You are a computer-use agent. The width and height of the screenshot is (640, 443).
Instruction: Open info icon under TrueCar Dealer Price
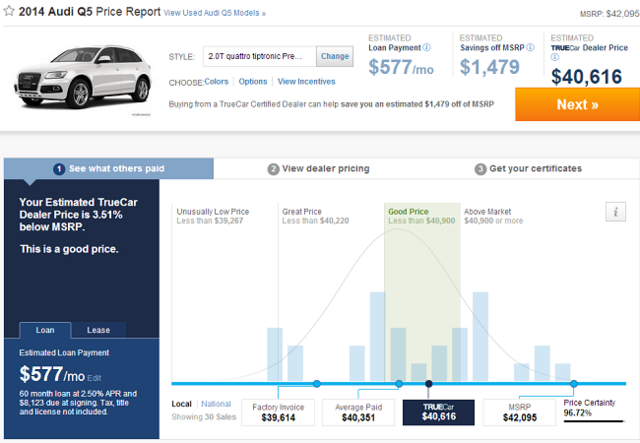pos(554,57)
